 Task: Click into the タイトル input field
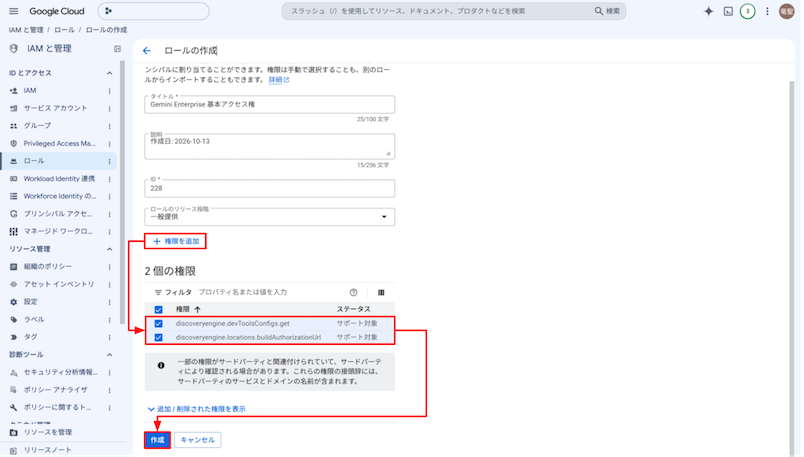point(270,104)
